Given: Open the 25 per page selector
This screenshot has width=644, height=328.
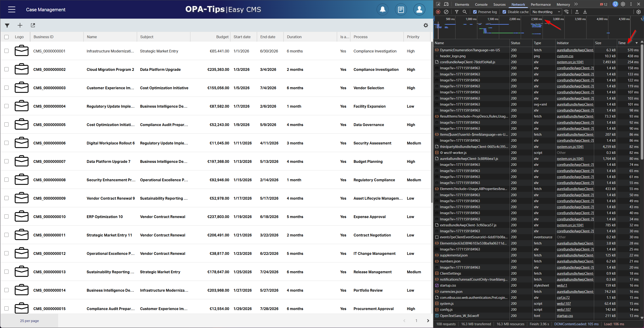Looking at the screenshot, I should pos(29,321).
